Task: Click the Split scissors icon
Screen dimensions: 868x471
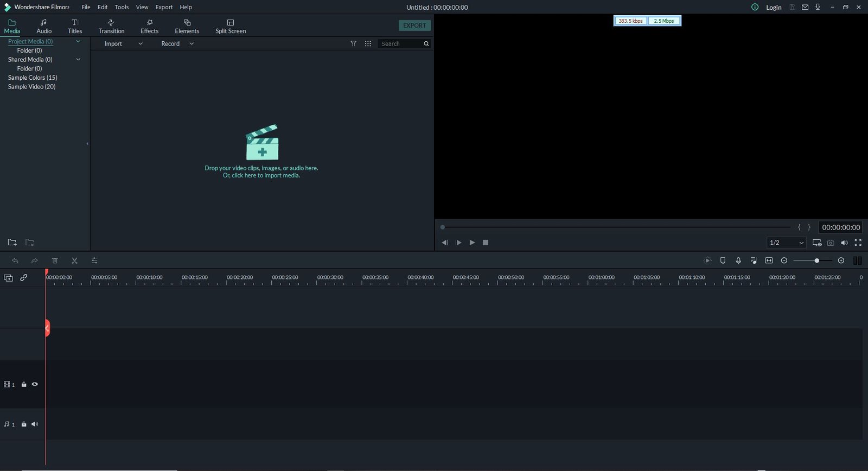Action: tap(74, 260)
